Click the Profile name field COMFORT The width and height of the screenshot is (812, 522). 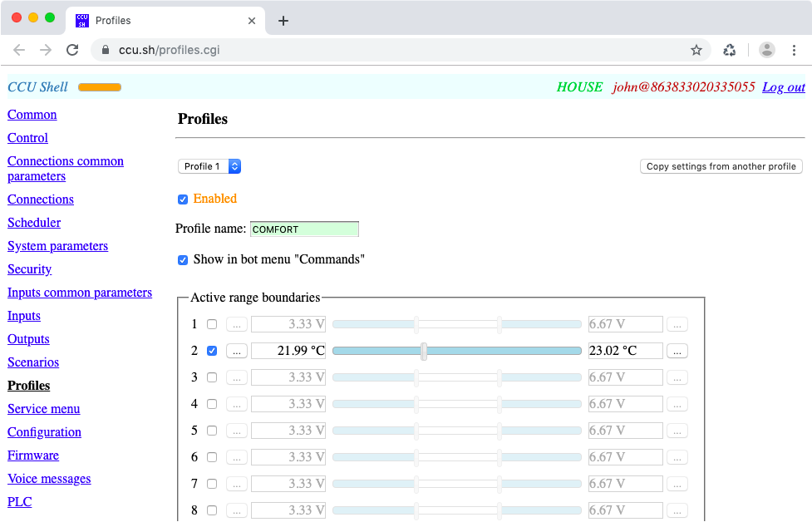click(304, 229)
